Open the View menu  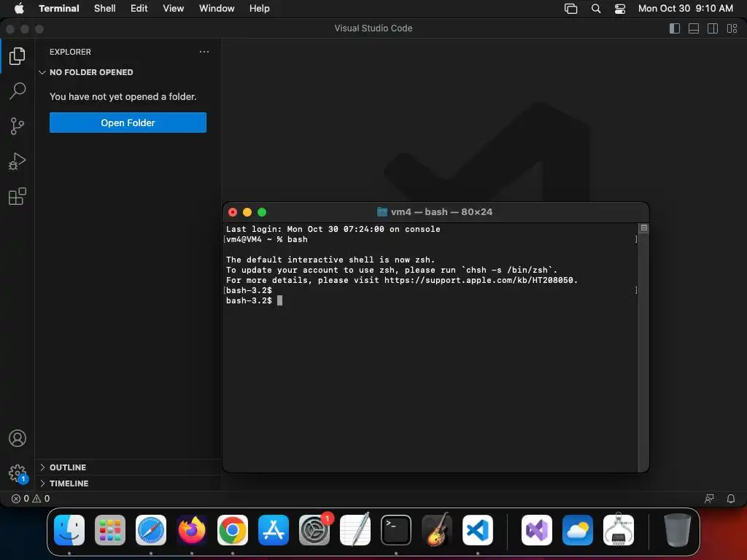point(174,8)
